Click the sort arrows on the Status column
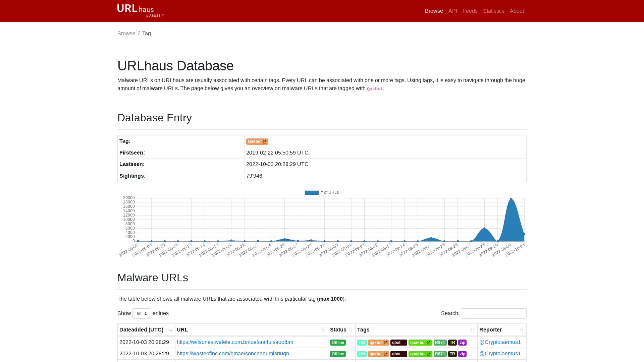Image resolution: width=644 pixels, height=362 pixels. (351, 330)
